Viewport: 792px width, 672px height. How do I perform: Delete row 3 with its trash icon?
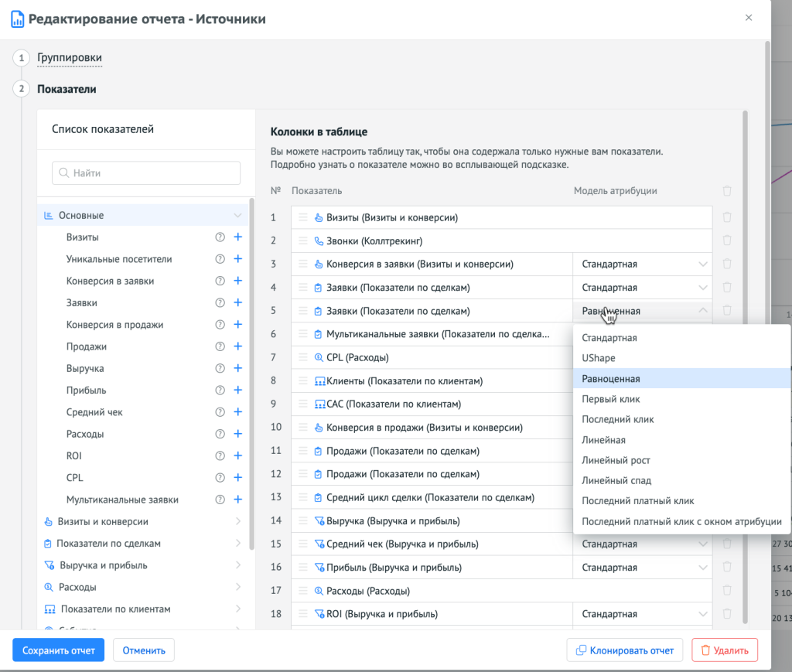coord(726,264)
